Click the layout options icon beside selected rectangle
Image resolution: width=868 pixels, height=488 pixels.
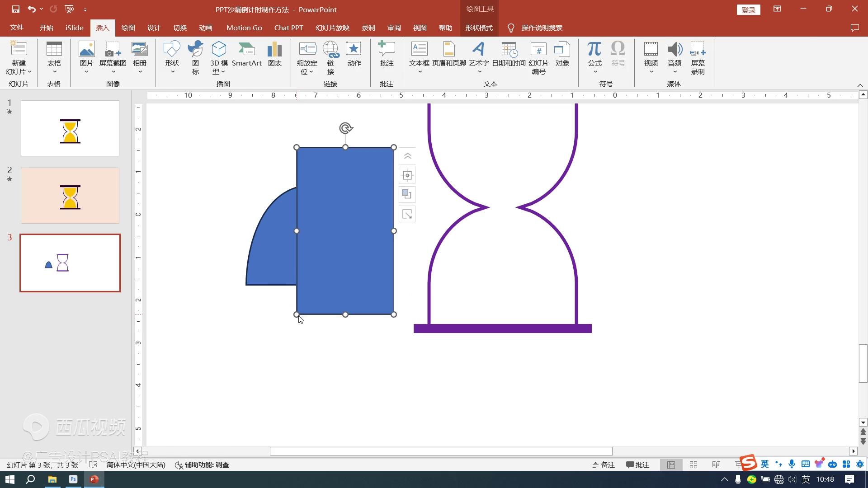[407, 175]
